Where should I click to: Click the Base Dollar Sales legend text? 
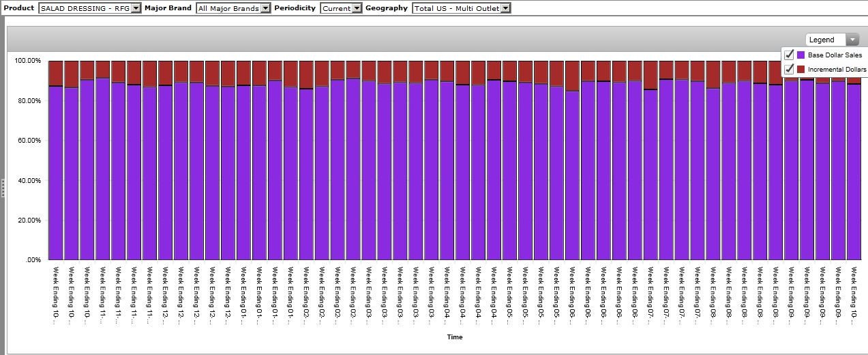point(835,55)
